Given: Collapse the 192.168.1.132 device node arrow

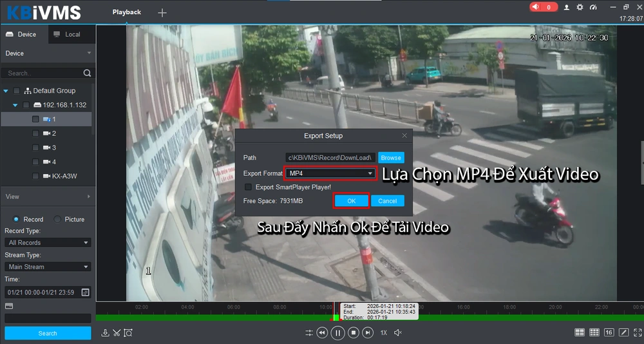Looking at the screenshot, I should click(x=15, y=105).
